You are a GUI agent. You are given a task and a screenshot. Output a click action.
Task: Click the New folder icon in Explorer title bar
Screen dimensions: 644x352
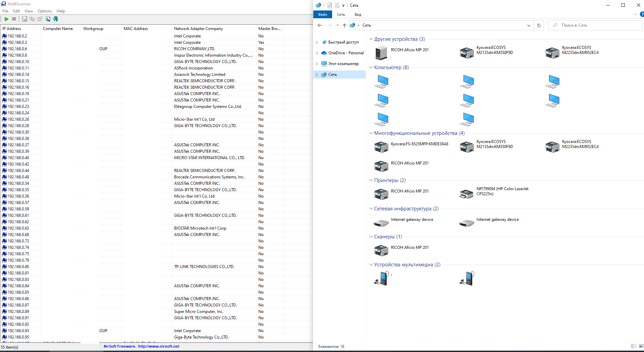337,5
